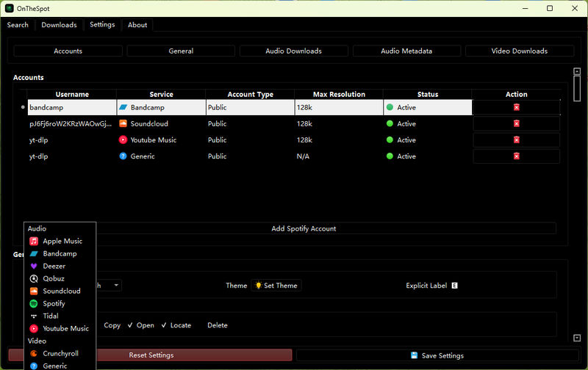Image resolution: width=588 pixels, height=370 pixels.
Task: Click the Status column header
Action: pyautogui.click(x=428, y=95)
